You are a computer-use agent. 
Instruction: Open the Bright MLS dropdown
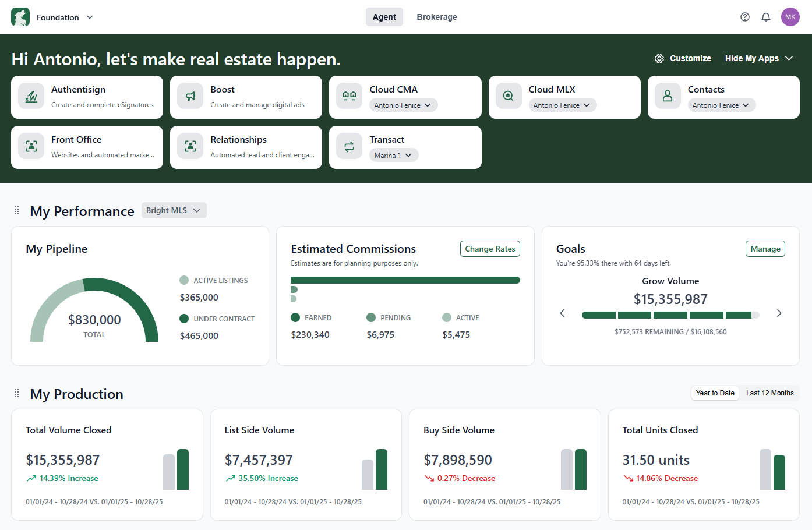point(174,210)
